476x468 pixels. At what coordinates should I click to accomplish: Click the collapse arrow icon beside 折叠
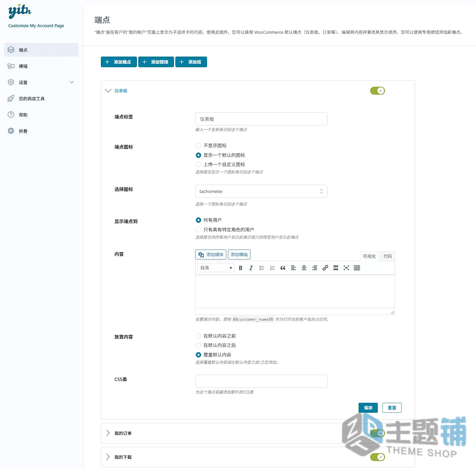pos(11,131)
